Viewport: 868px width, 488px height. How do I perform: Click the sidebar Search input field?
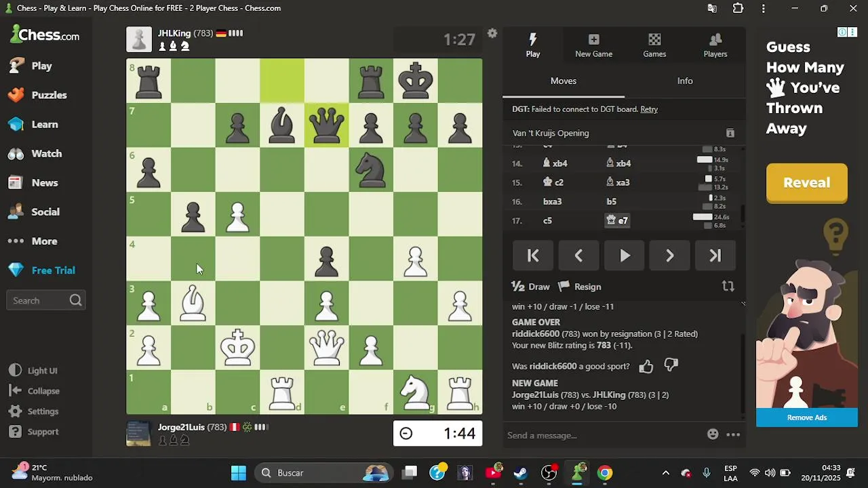[x=45, y=300]
